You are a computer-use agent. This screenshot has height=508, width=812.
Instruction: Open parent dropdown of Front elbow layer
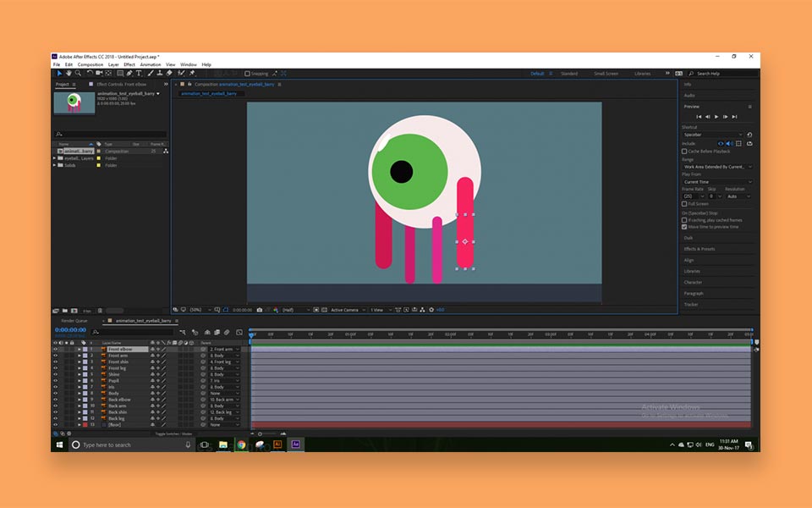click(x=225, y=350)
